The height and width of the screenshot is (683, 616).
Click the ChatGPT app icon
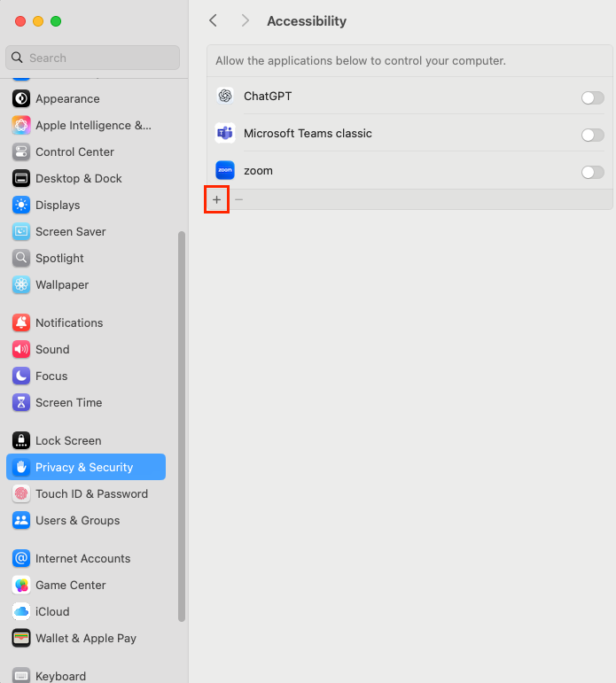click(225, 97)
